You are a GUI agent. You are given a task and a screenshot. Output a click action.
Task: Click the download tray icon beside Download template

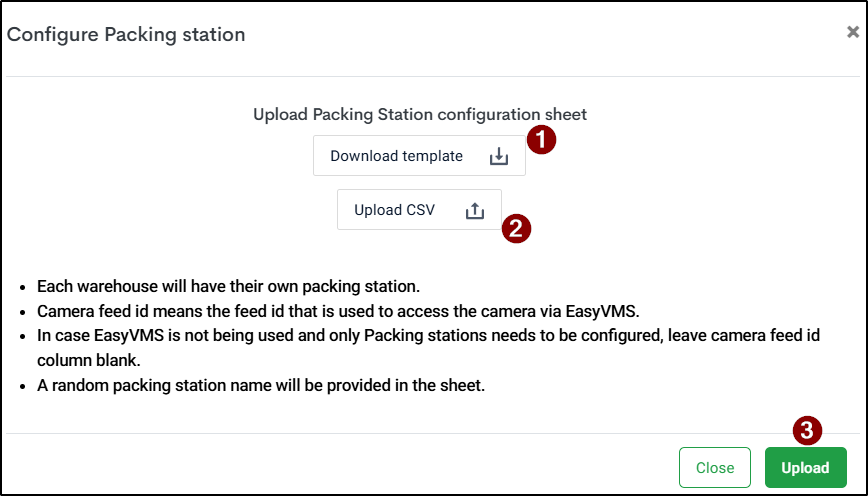[498, 156]
